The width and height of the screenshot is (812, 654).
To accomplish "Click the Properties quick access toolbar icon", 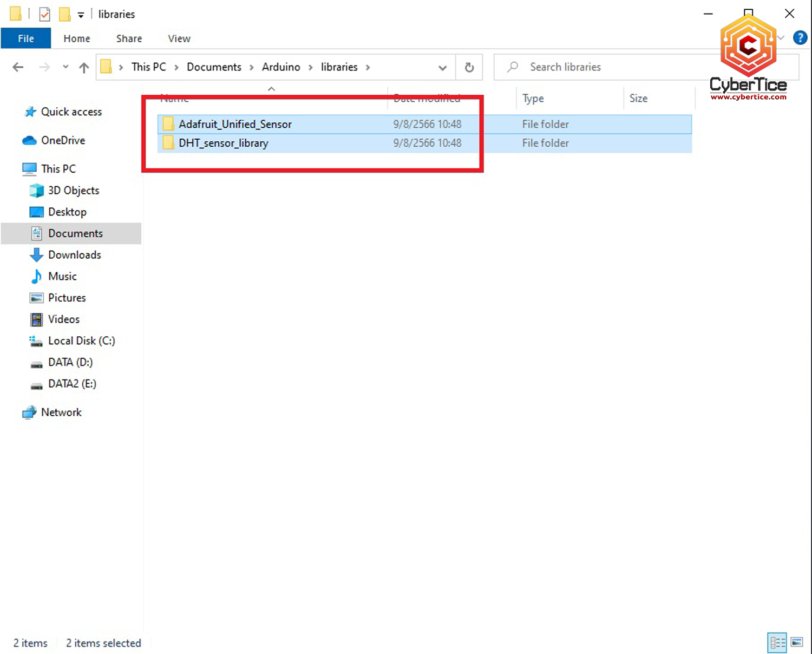I will pyautogui.click(x=45, y=14).
